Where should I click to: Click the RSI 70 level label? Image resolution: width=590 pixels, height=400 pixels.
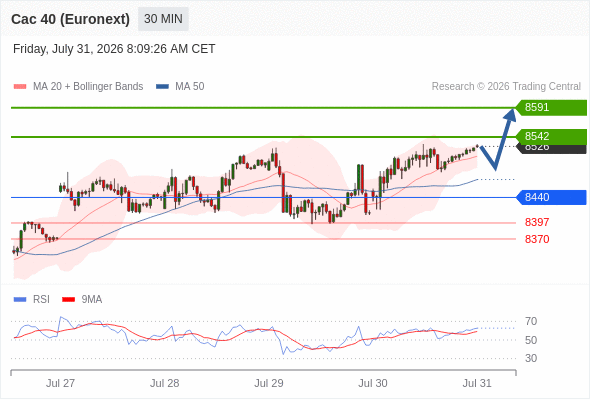click(531, 321)
